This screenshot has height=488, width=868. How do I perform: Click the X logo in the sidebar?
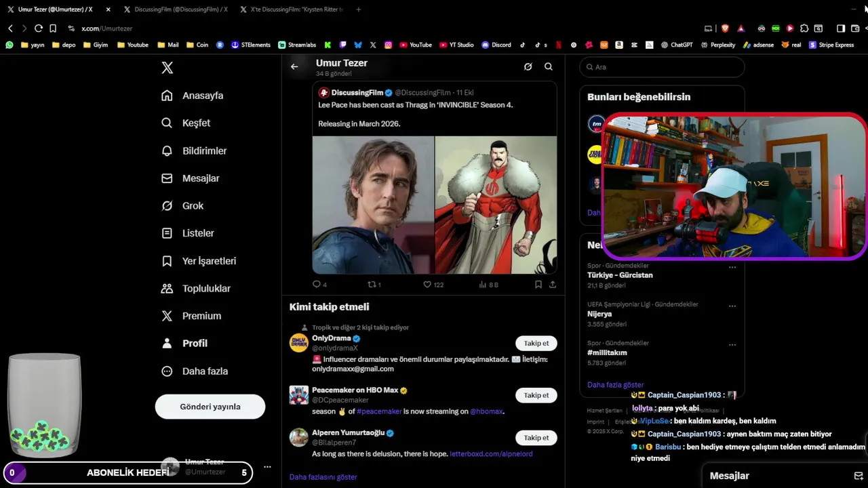(167, 68)
